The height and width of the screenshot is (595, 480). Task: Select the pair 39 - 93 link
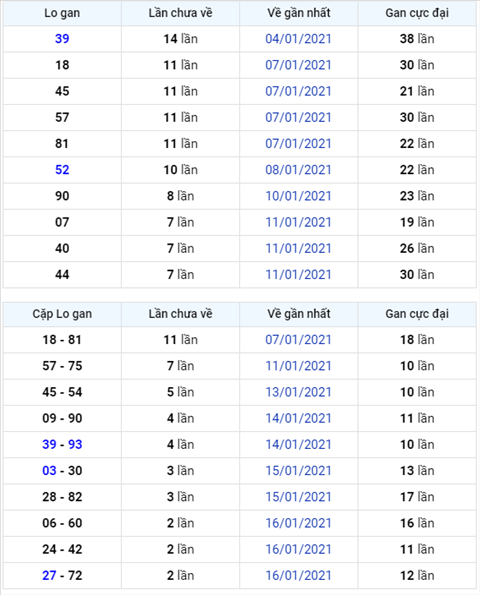[62, 444]
